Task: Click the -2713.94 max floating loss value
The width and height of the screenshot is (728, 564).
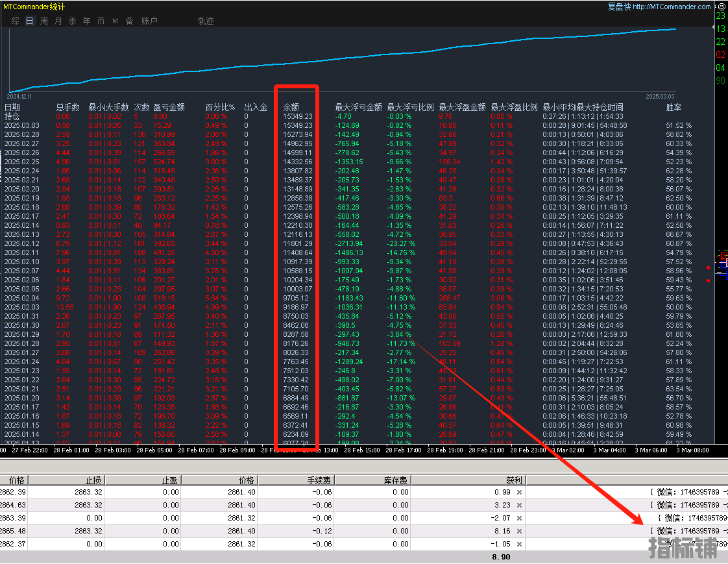Action: click(x=349, y=243)
